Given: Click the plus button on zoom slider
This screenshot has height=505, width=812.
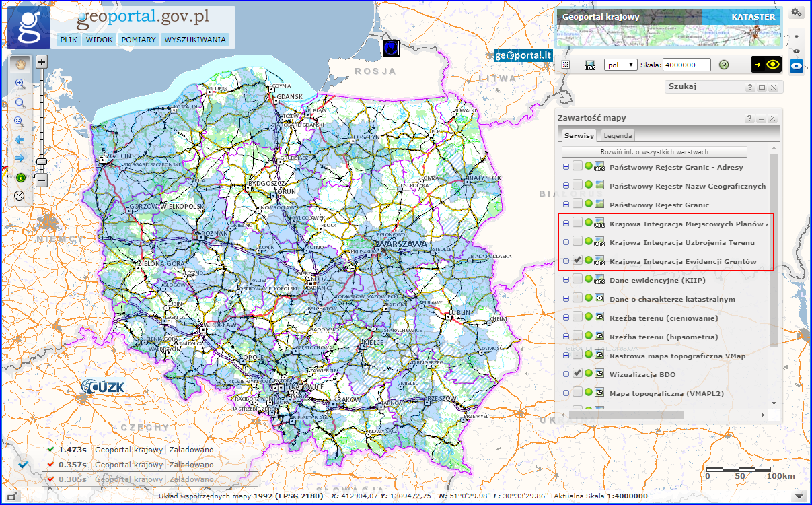Looking at the screenshot, I should pos(42,62).
